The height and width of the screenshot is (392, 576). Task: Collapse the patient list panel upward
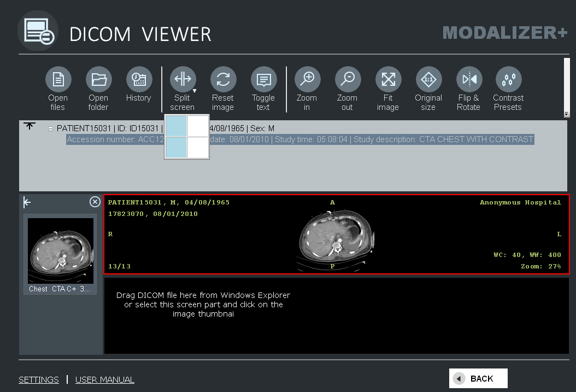click(x=30, y=126)
